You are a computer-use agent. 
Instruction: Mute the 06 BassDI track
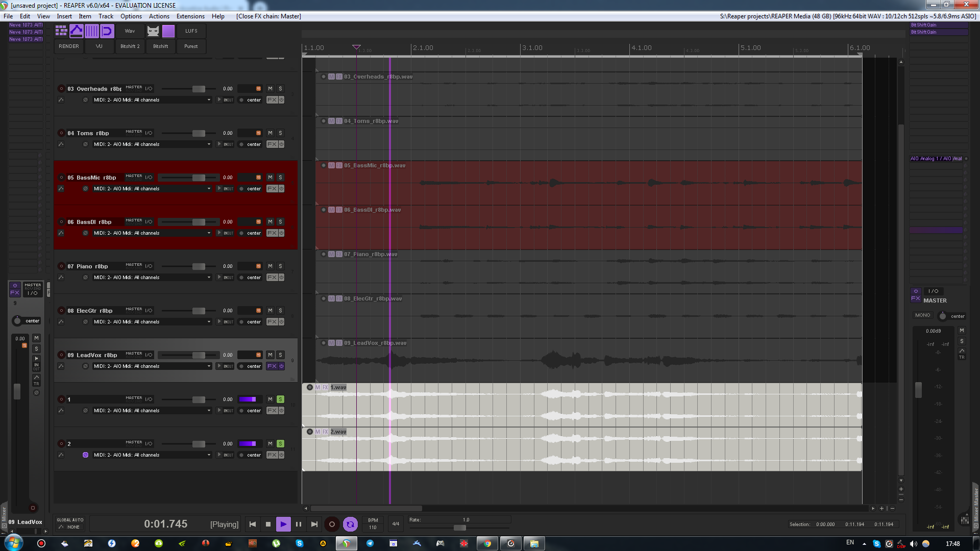(x=271, y=222)
